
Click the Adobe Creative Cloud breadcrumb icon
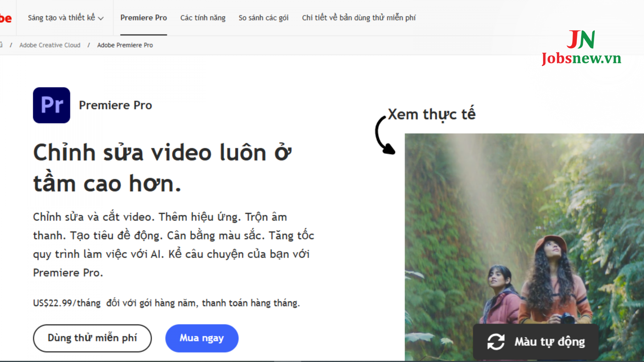click(50, 45)
